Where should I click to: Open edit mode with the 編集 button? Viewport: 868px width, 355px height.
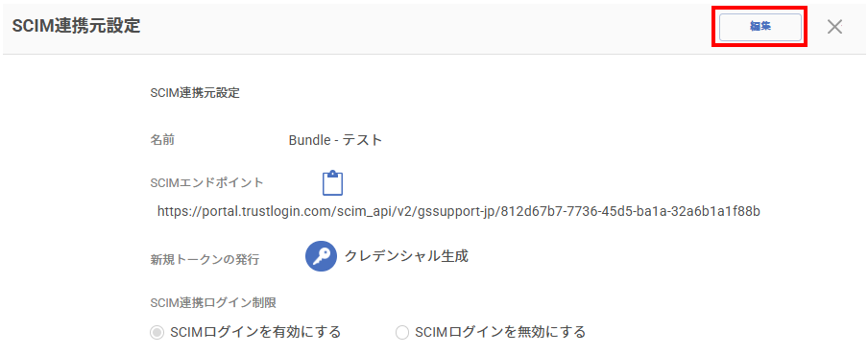tap(760, 27)
